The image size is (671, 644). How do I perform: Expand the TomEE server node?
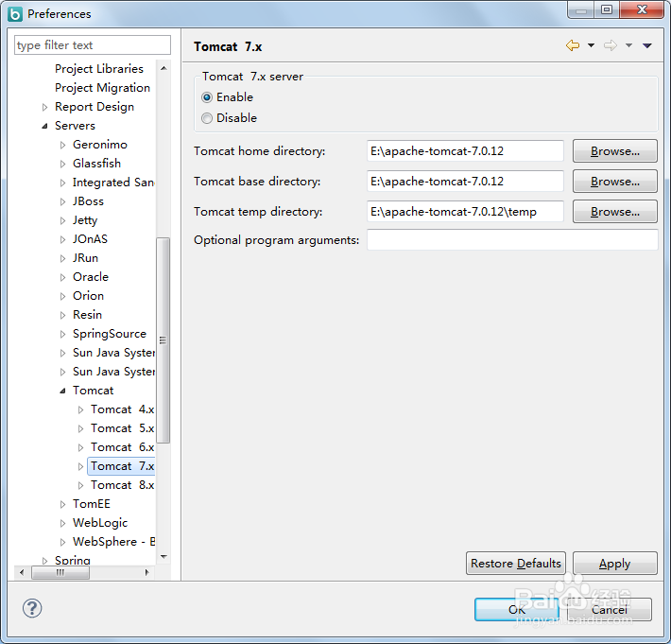(x=63, y=504)
